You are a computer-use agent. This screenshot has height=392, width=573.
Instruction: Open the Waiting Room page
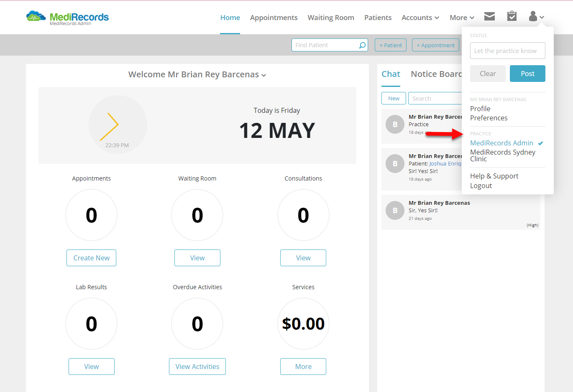tap(331, 18)
